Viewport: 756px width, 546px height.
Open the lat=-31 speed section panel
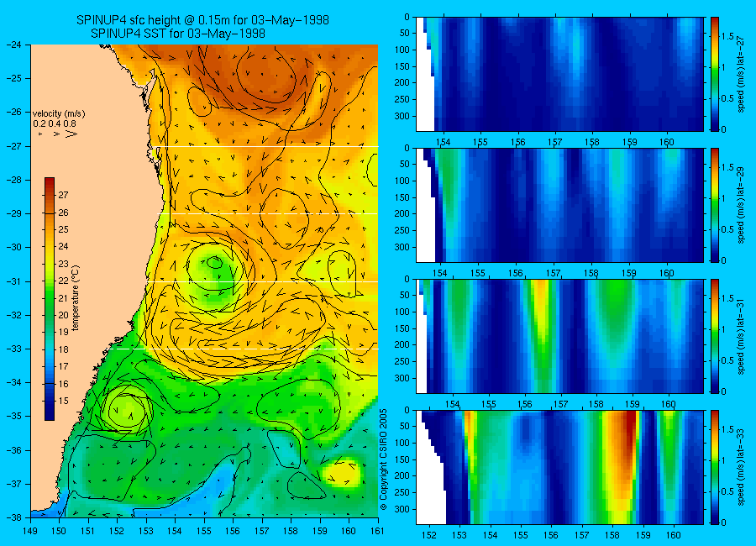pos(559,336)
